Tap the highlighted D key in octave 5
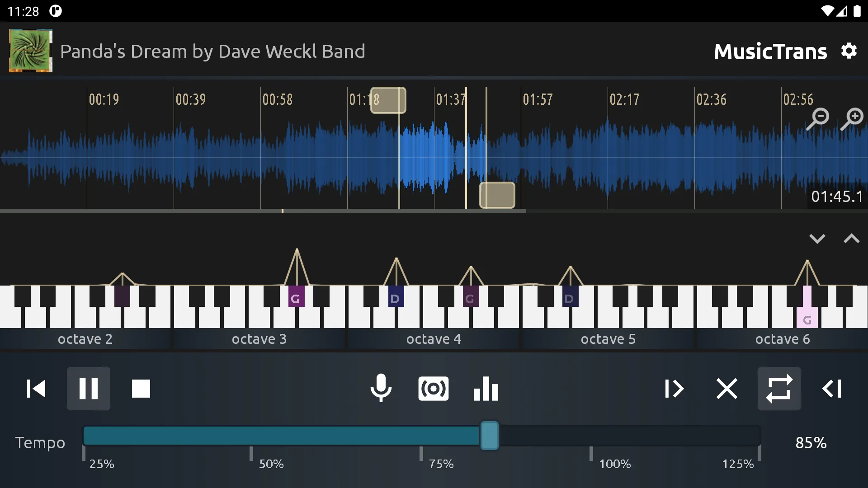The height and width of the screenshot is (488, 868). pos(571,296)
